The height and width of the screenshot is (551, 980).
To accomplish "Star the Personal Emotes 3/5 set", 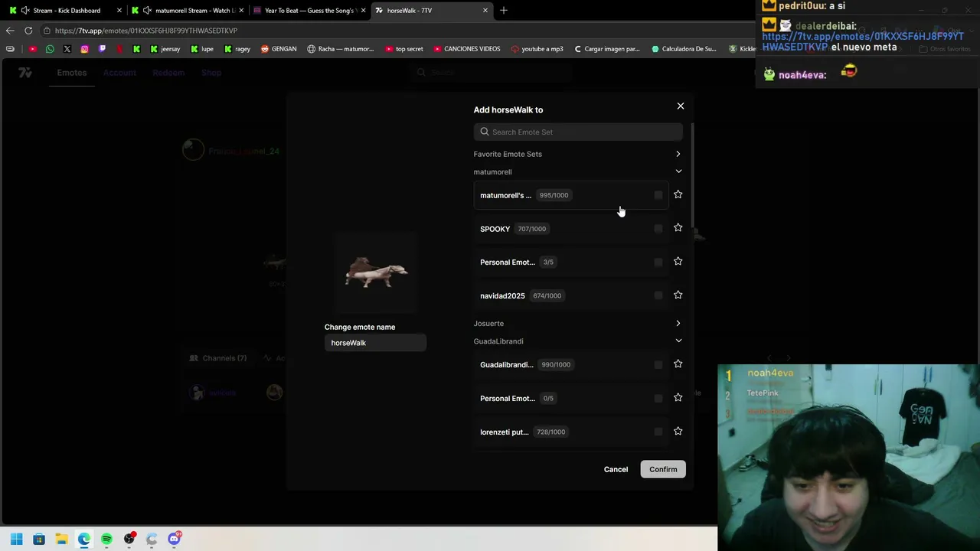I will click(x=678, y=262).
